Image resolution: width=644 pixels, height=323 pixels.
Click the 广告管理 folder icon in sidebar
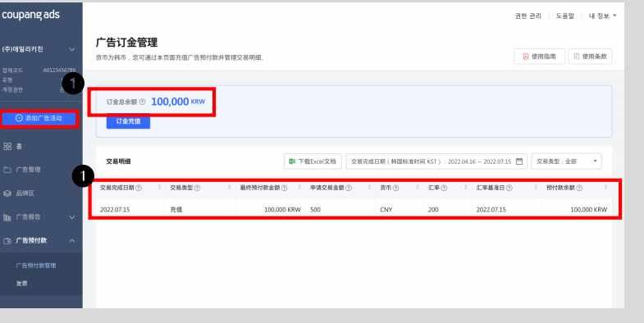7,170
